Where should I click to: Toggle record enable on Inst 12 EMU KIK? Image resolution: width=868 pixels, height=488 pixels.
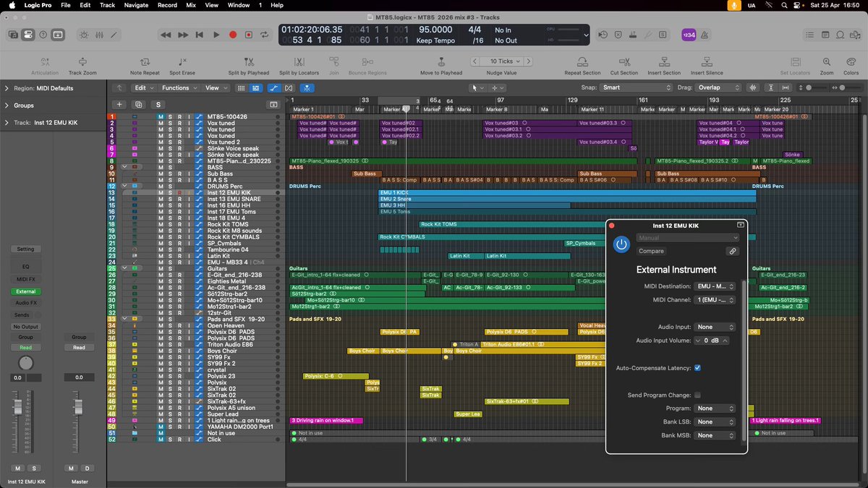point(179,192)
